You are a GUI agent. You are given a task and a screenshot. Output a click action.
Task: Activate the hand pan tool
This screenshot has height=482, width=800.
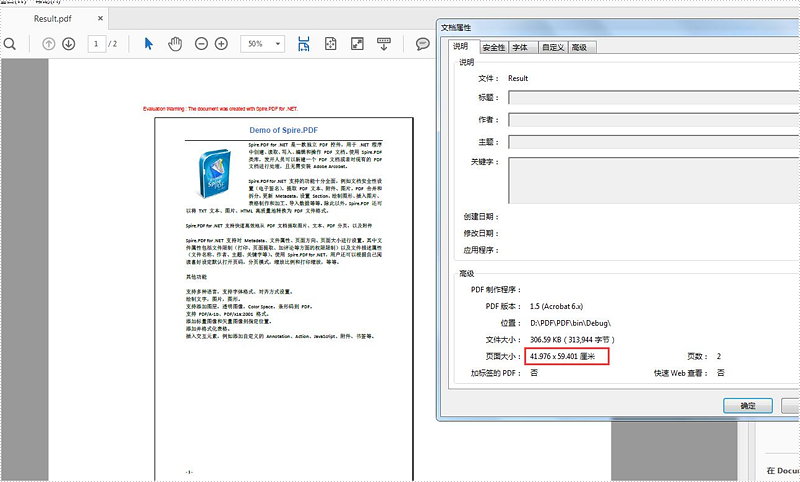pos(175,44)
